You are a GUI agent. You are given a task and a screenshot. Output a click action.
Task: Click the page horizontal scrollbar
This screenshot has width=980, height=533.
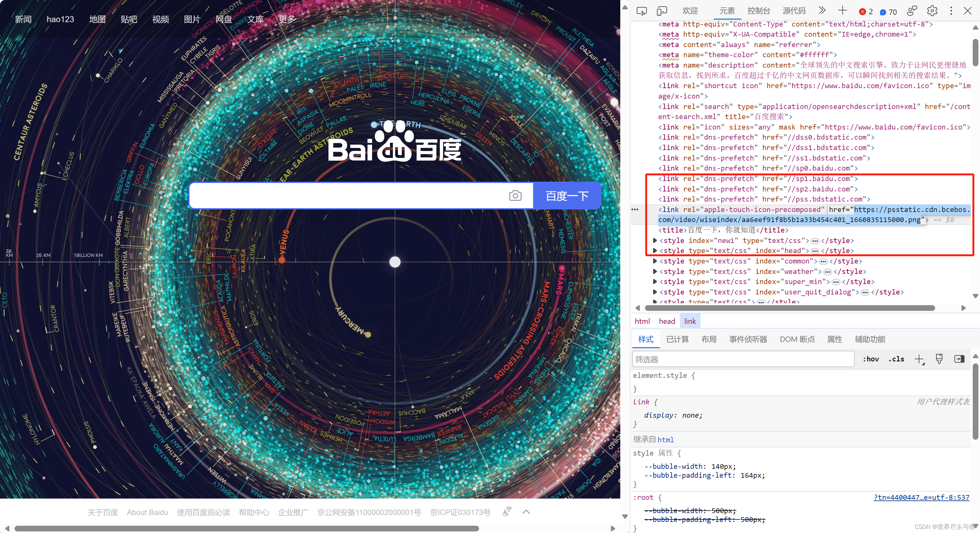(x=247, y=529)
